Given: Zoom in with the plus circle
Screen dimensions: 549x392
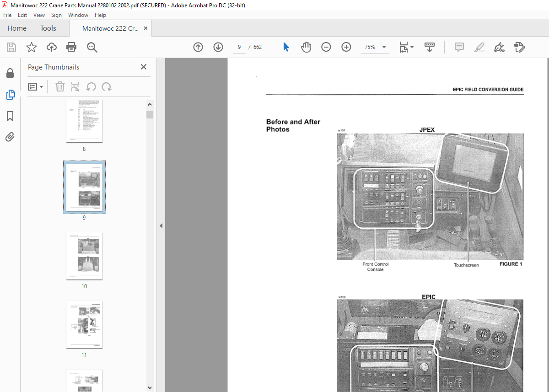Looking at the screenshot, I should [346, 47].
